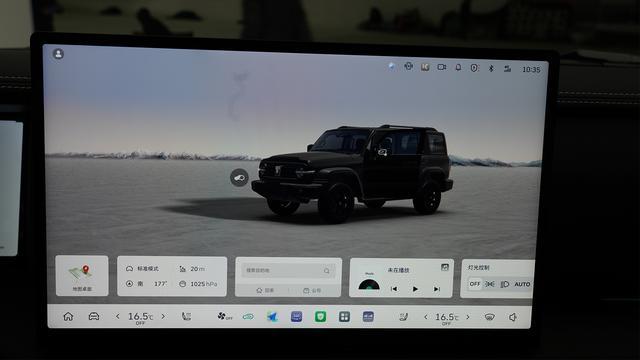The height and width of the screenshot is (360, 640).
Task: Open the notification bell icon
Action: (458, 67)
